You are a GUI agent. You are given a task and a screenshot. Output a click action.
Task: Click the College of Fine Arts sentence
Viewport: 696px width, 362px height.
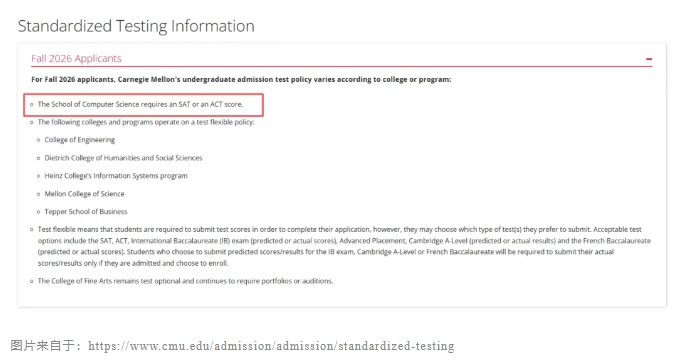(186, 281)
